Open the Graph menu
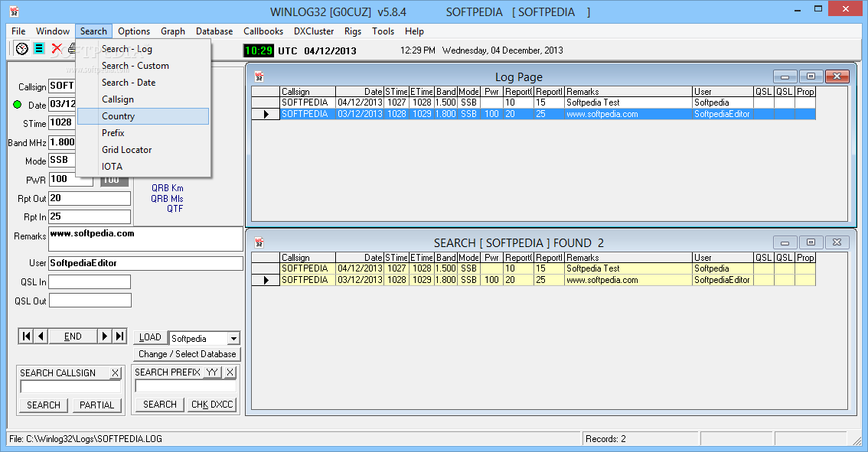 pyautogui.click(x=173, y=31)
